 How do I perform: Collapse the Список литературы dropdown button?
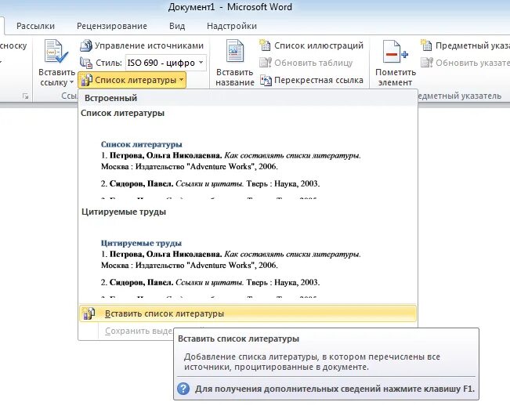tap(132, 80)
